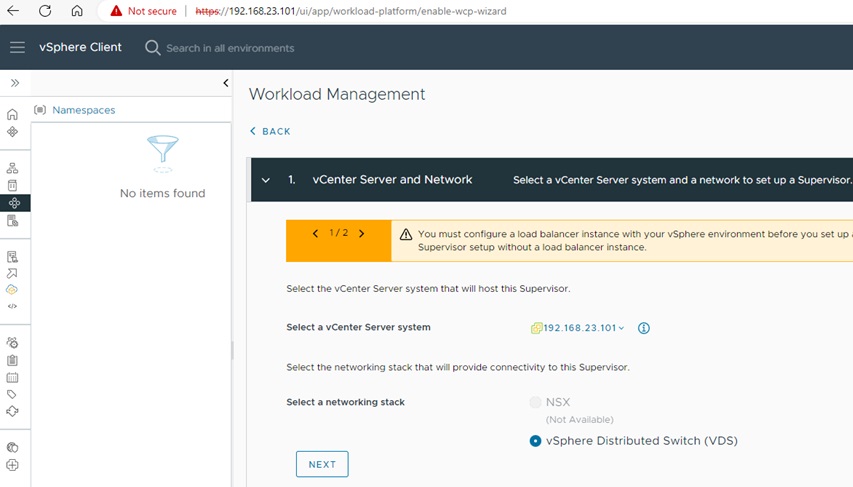Open the Developer Center code icon

[12, 306]
